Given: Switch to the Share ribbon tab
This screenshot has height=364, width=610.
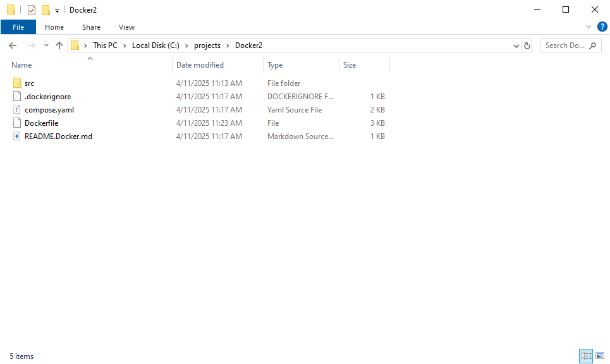Looking at the screenshot, I should point(91,27).
